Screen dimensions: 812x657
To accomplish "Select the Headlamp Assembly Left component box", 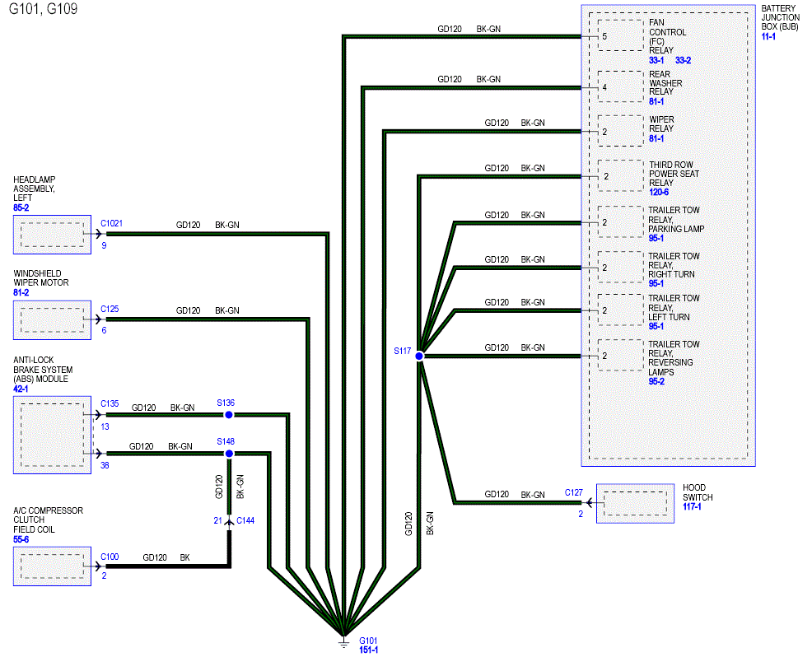I will point(53,235).
